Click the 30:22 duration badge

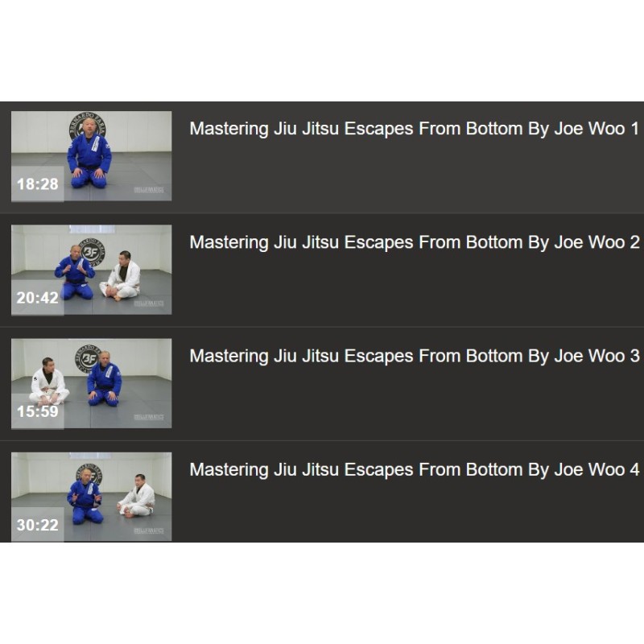[x=37, y=525]
